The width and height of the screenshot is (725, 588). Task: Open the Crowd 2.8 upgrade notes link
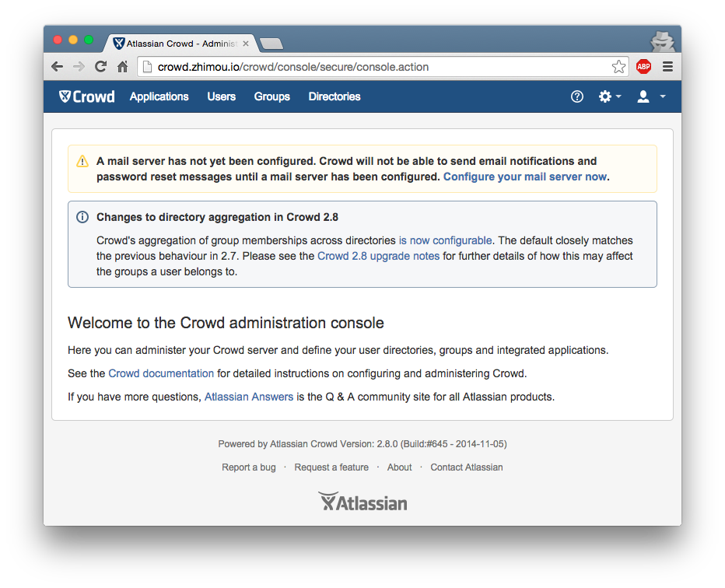(378, 256)
